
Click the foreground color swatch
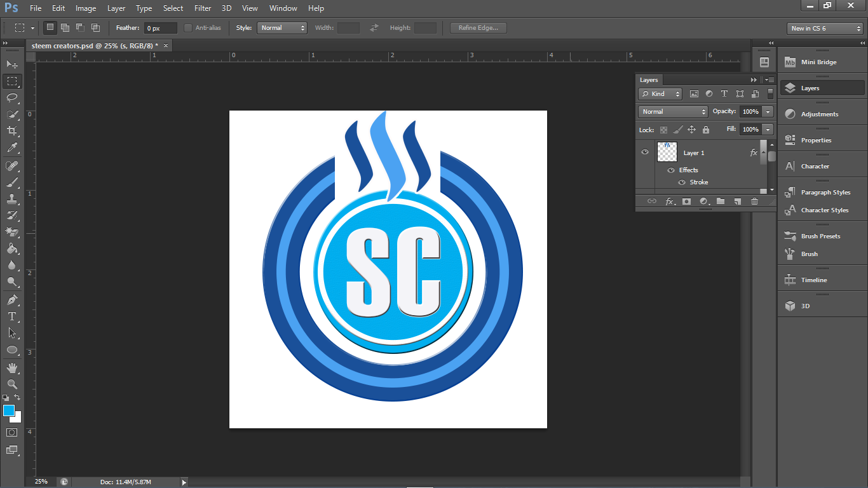(x=8, y=410)
